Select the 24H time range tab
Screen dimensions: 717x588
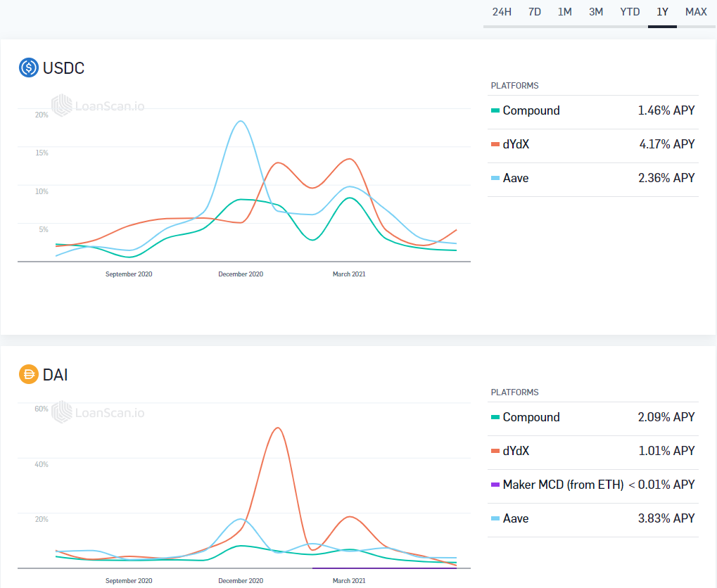point(502,12)
